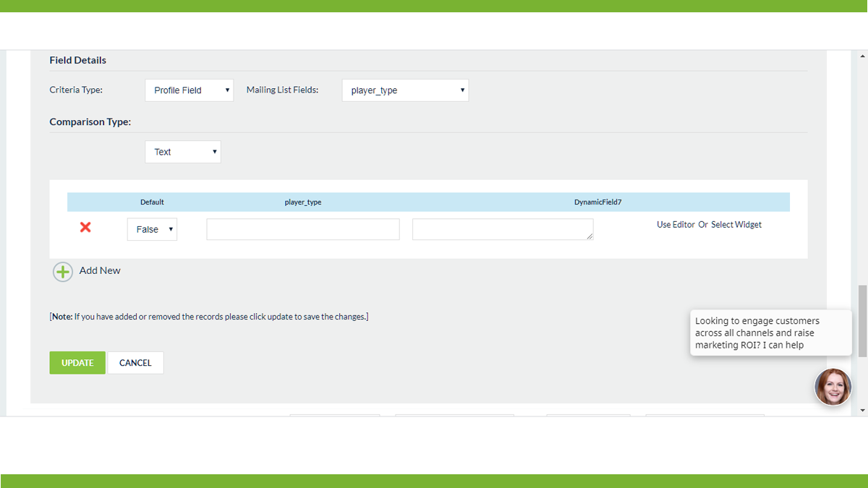Click the Select Widget link

tap(736, 224)
